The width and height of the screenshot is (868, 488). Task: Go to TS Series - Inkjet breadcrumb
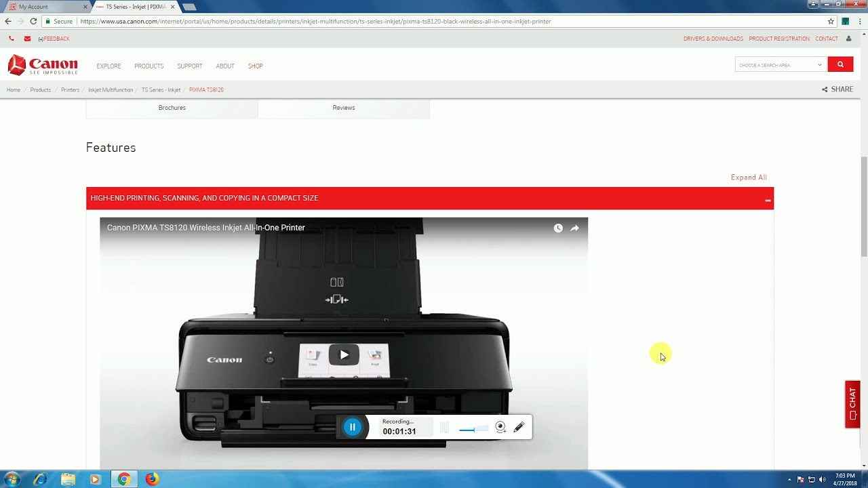point(161,89)
